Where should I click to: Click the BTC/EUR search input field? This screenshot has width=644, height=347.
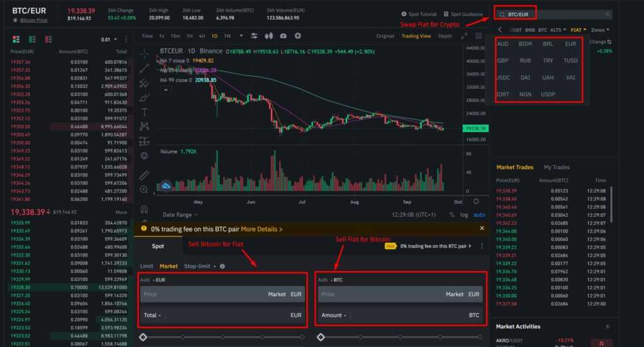point(553,14)
